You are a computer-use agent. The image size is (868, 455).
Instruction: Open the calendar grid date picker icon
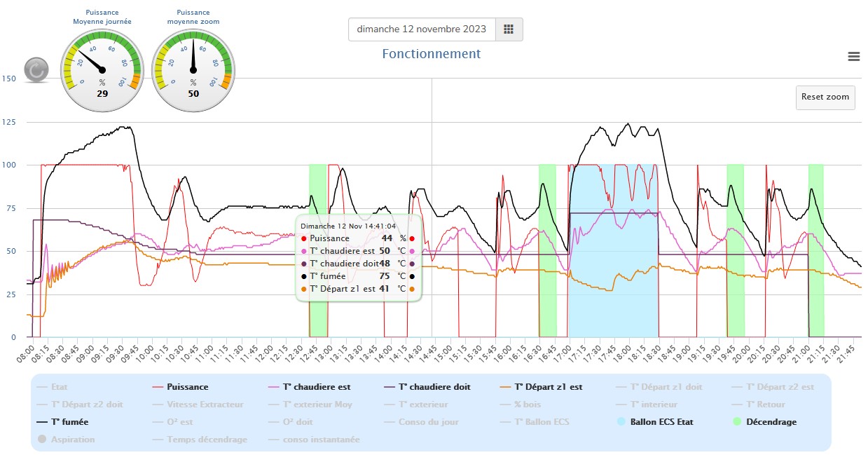(x=509, y=29)
